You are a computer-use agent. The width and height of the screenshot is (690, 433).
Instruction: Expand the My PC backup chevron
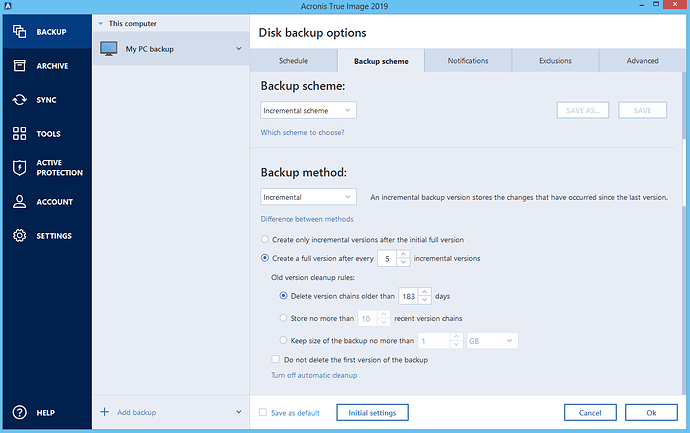(239, 48)
